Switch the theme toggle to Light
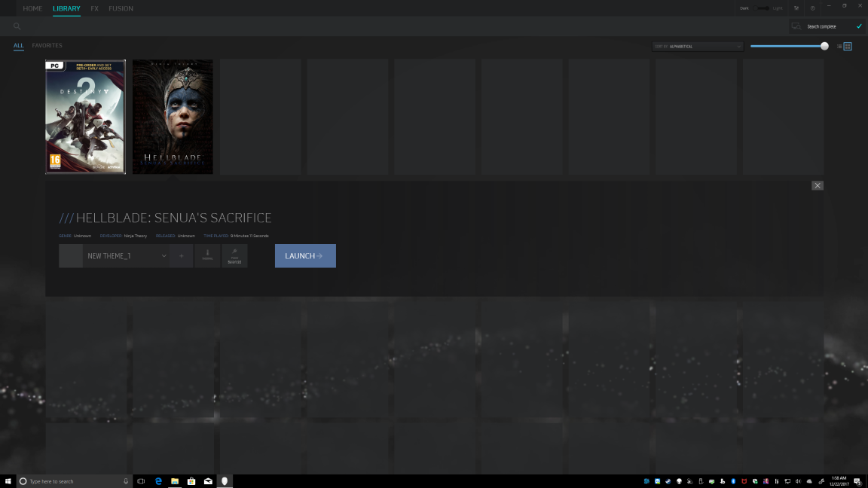Screen dimensions: 868x488 (778, 8)
